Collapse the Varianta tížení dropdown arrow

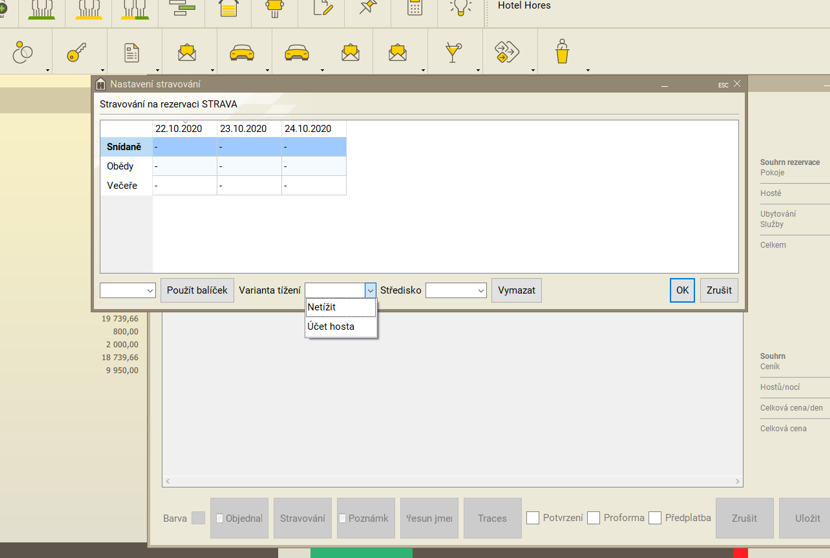click(370, 291)
